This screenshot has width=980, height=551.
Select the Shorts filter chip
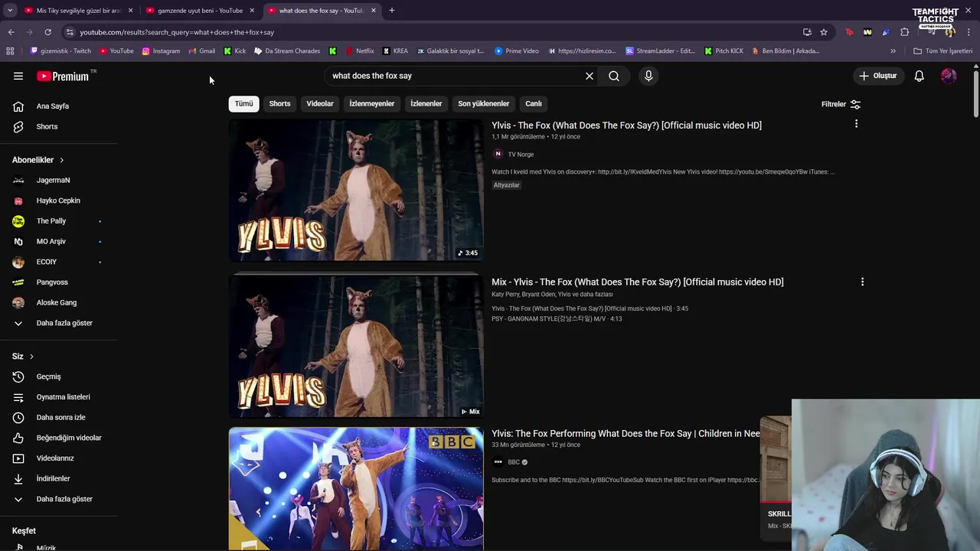click(279, 103)
